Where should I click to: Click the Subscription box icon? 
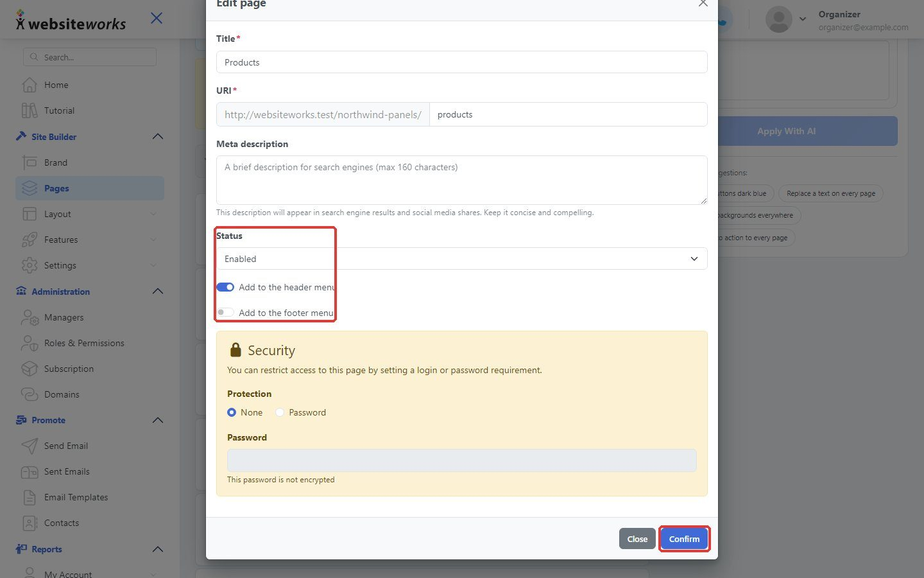tap(29, 369)
